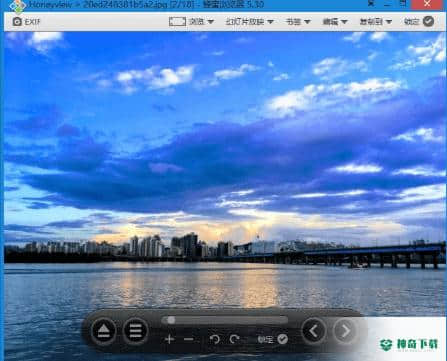This screenshot has height=361, width=447.
Task: Click the eject/open file button
Action: [x=104, y=331]
